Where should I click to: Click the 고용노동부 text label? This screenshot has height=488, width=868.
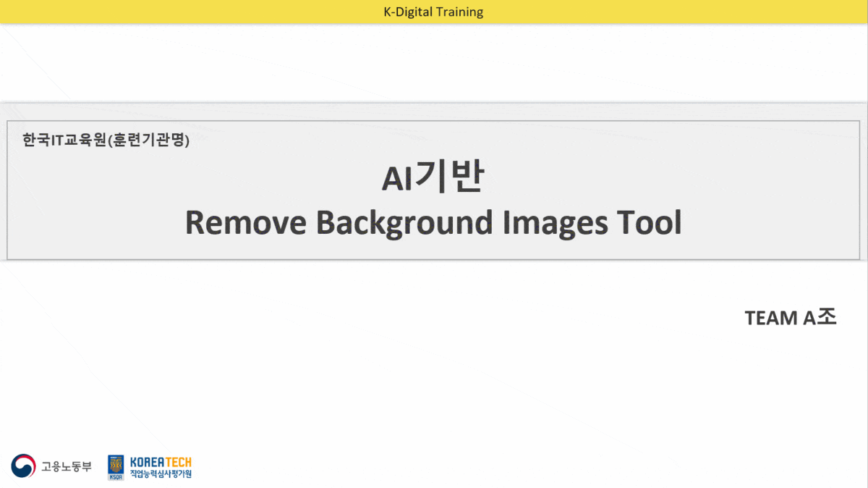(x=66, y=466)
